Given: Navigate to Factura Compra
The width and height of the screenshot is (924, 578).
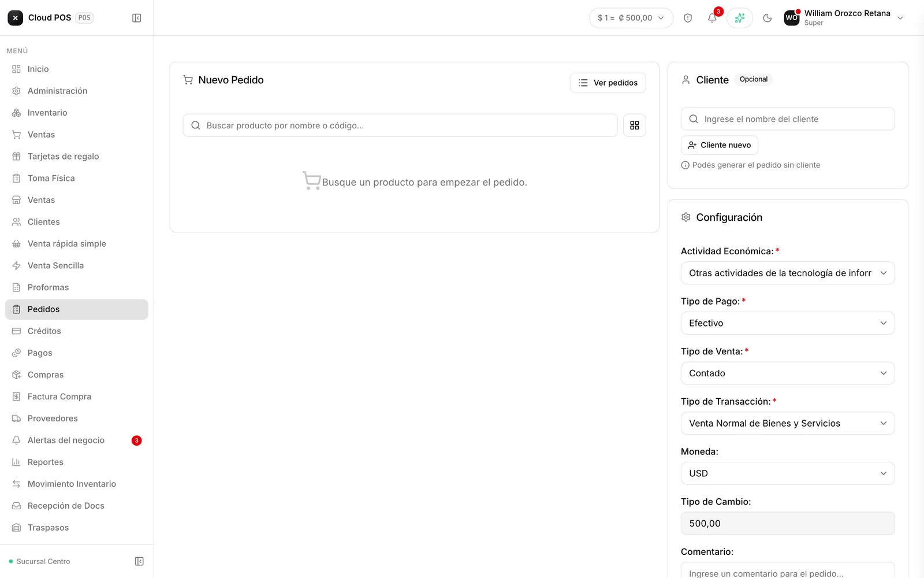Looking at the screenshot, I should click(77, 397).
